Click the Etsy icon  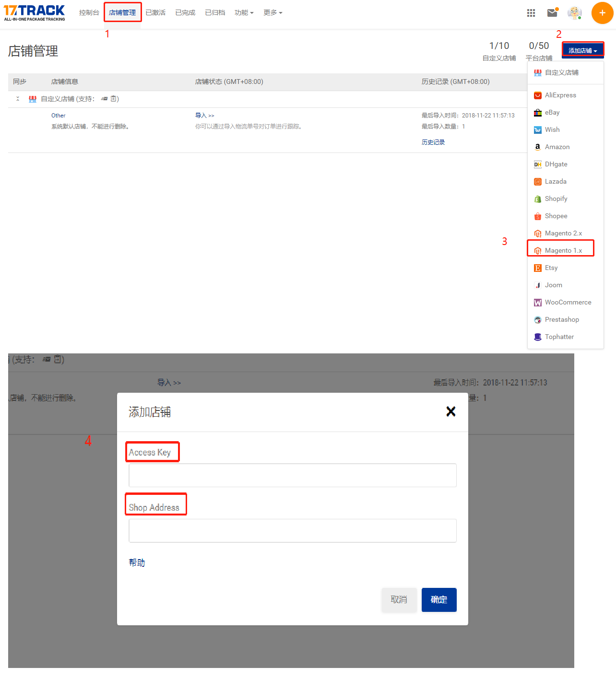click(x=538, y=268)
